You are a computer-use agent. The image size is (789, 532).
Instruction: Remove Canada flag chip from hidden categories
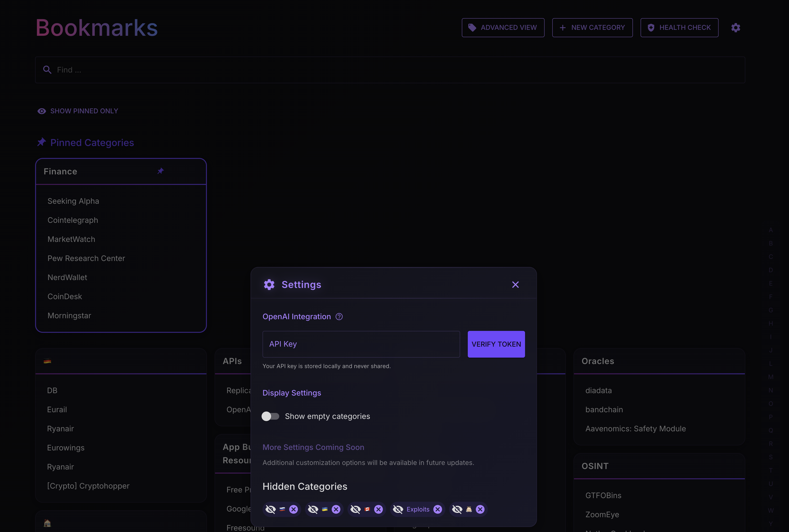coord(378,509)
